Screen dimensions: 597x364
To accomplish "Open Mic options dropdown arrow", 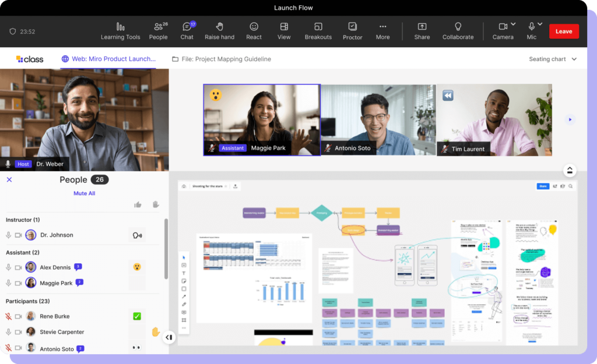I will tap(540, 24).
